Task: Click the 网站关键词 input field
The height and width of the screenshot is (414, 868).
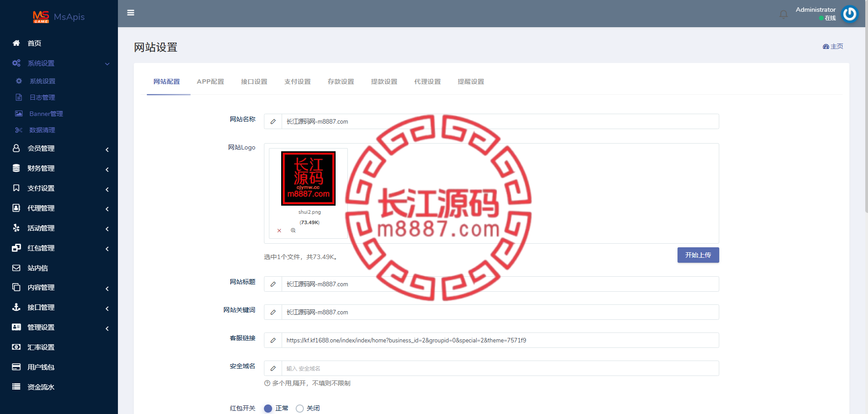Action: coord(500,312)
